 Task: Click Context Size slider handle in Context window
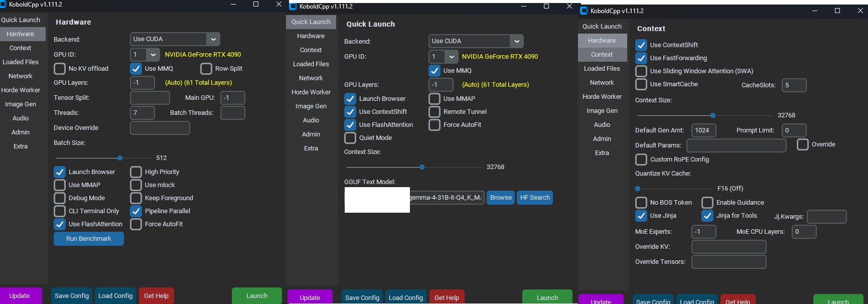click(713, 115)
